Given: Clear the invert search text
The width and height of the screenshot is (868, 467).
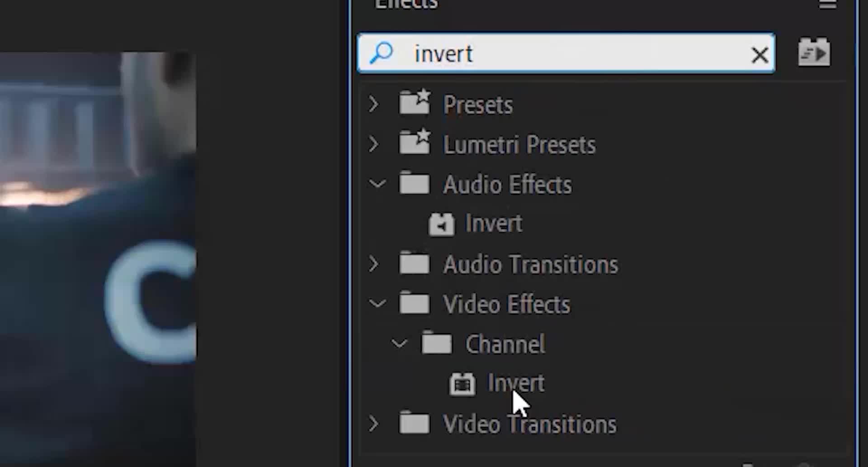Looking at the screenshot, I should [x=759, y=55].
